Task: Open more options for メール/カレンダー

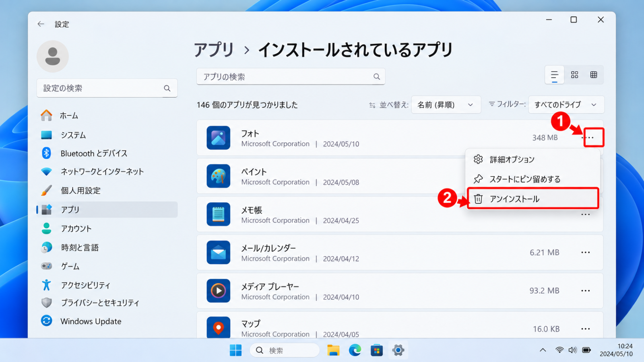Action: (586, 252)
